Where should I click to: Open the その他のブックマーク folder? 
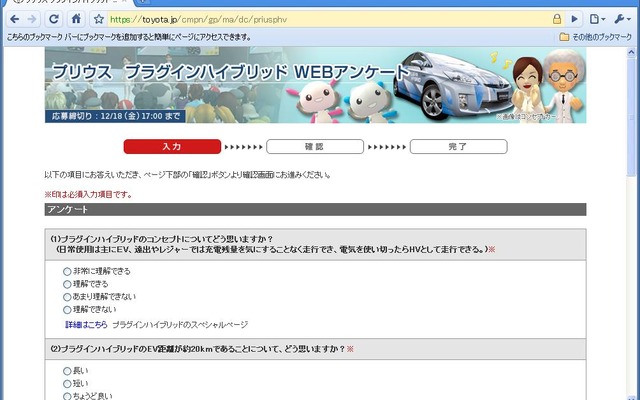click(x=596, y=37)
